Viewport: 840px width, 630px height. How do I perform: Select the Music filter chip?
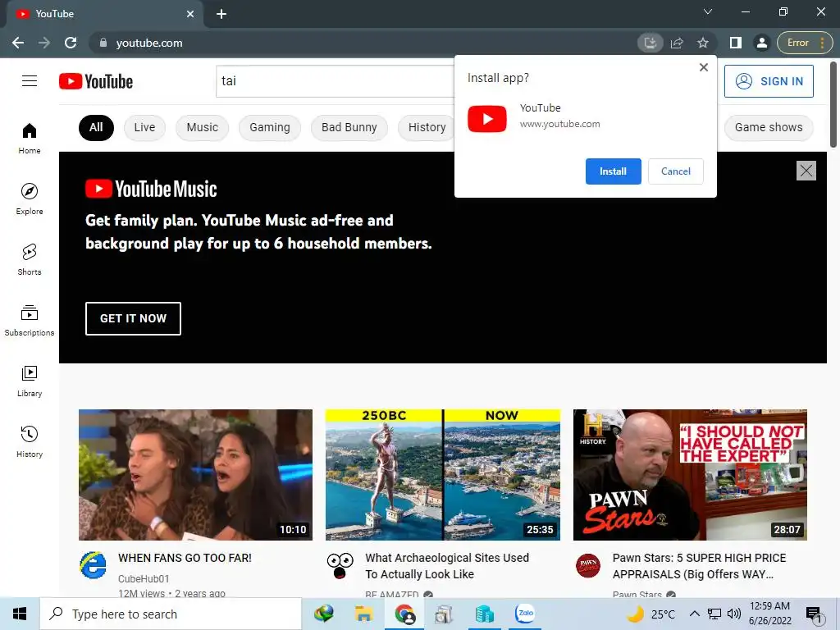click(x=202, y=127)
